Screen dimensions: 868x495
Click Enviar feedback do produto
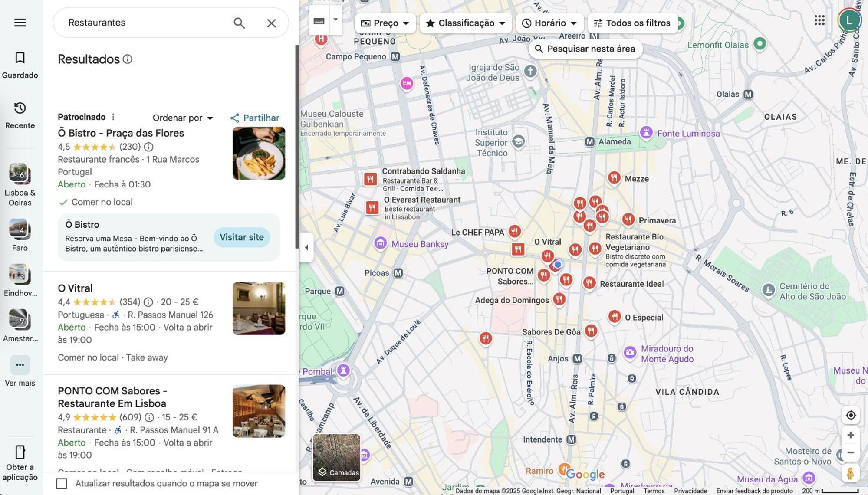pyautogui.click(x=754, y=491)
